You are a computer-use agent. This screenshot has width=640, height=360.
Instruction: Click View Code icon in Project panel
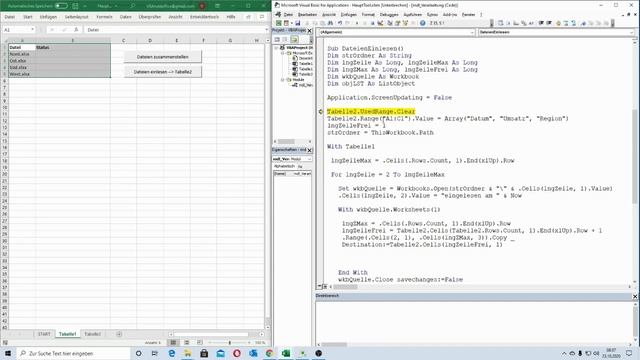click(x=277, y=40)
